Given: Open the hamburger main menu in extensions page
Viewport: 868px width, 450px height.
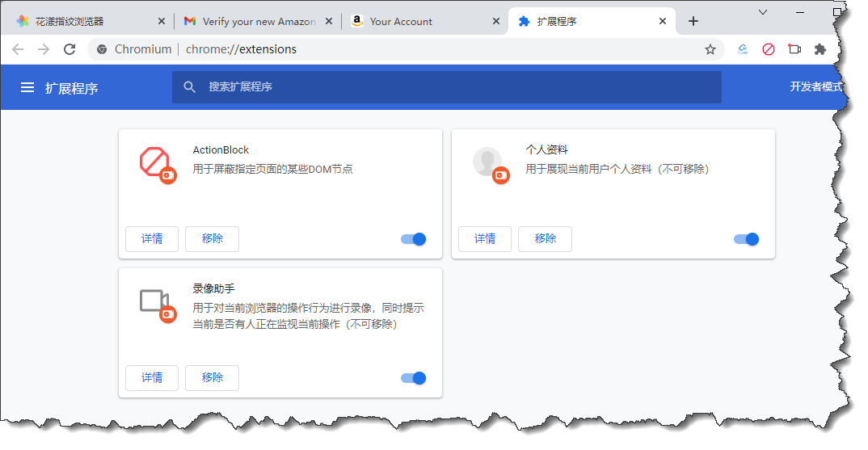Looking at the screenshot, I should coord(27,87).
